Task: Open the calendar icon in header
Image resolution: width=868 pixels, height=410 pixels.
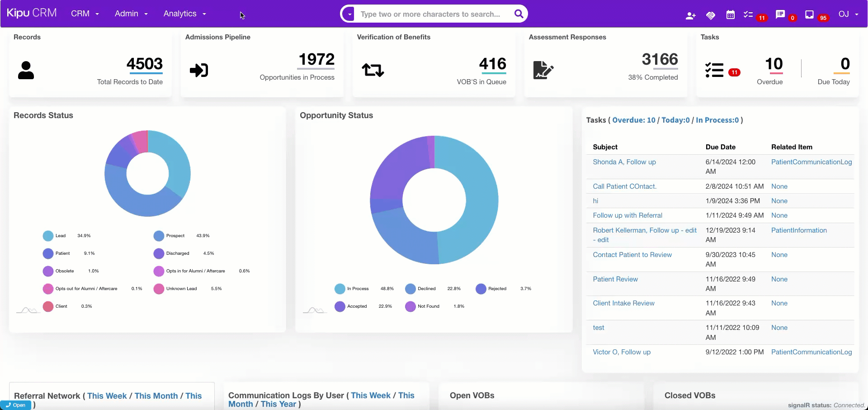Action: pos(730,15)
